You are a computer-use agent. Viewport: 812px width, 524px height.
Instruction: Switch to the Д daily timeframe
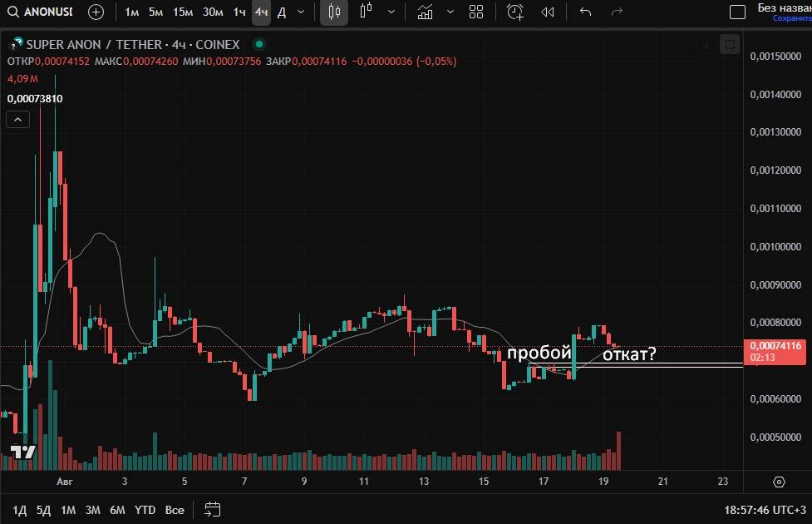pyautogui.click(x=282, y=12)
